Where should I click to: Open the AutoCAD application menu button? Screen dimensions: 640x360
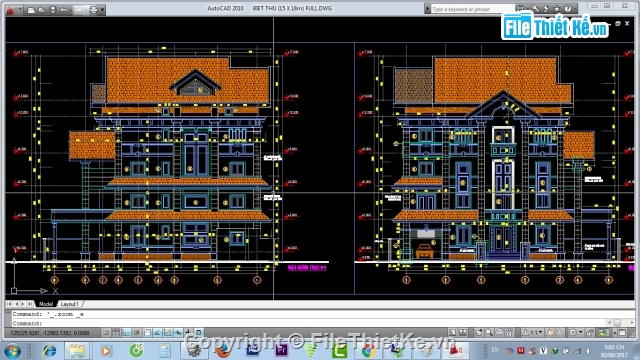point(11,9)
